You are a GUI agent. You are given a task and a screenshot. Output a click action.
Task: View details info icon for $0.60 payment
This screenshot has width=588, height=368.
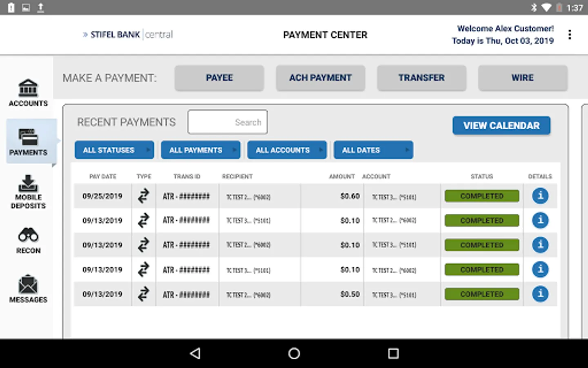point(540,196)
